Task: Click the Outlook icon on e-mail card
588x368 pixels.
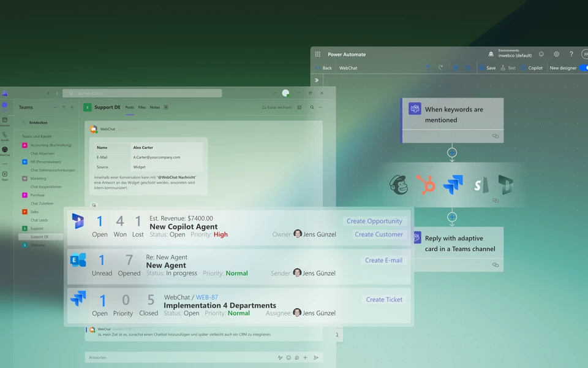Action: click(x=78, y=260)
